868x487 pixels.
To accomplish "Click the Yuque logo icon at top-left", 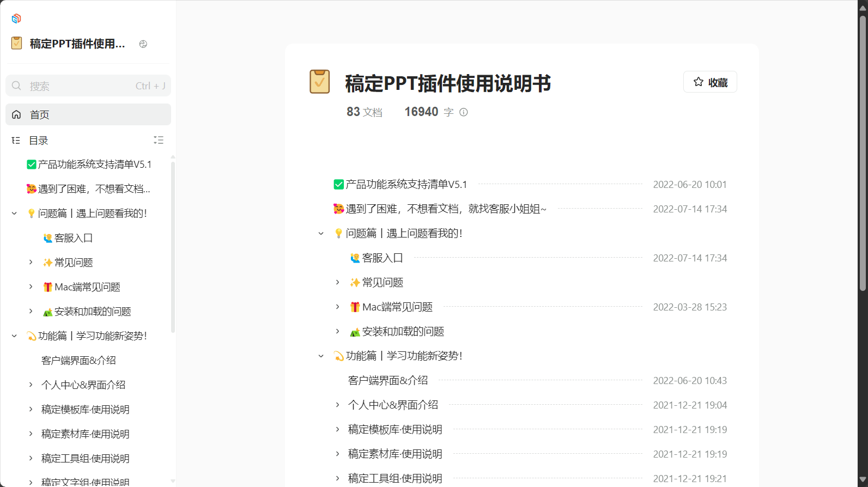I will [x=16, y=19].
